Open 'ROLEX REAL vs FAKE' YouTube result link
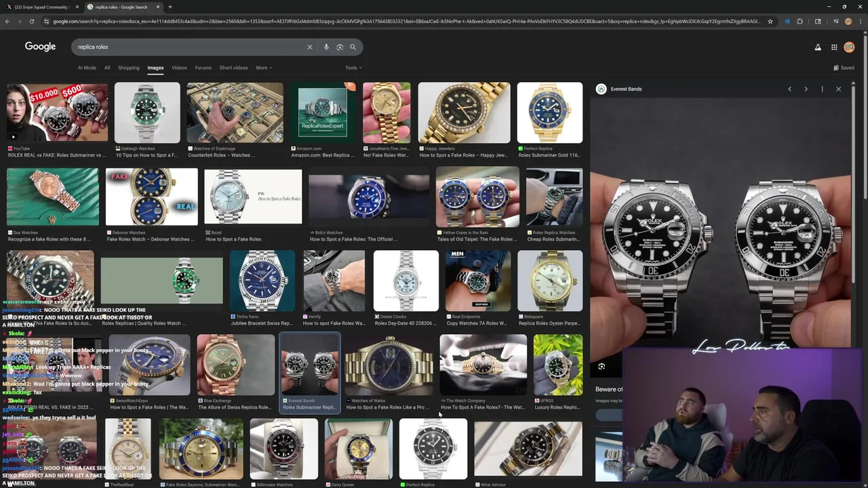This screenshot has width=868, height=488. click(x=57, y=155)
